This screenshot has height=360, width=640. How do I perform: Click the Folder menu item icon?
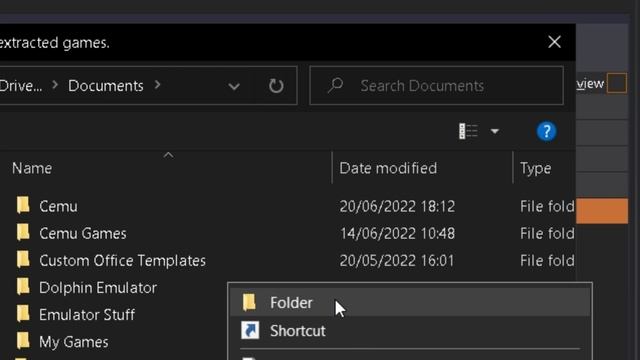point(249,302)
